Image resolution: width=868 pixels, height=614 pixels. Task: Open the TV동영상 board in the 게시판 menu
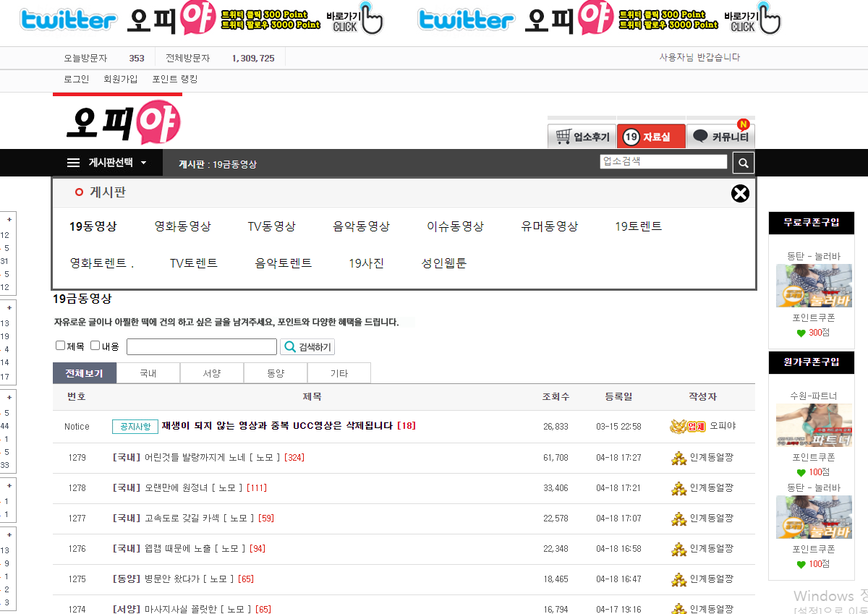[x=271, y=226]
